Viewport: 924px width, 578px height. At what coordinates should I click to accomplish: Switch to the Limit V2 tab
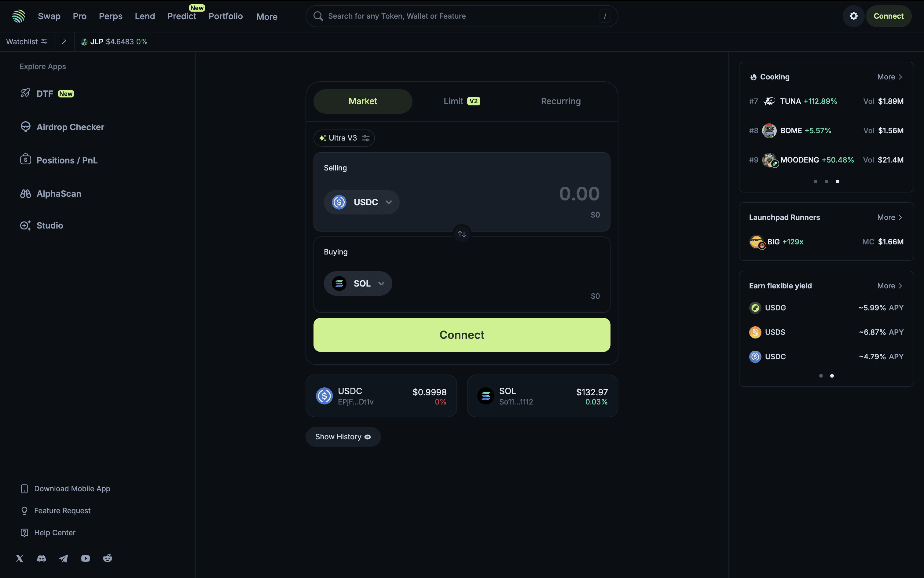[461, 101]
